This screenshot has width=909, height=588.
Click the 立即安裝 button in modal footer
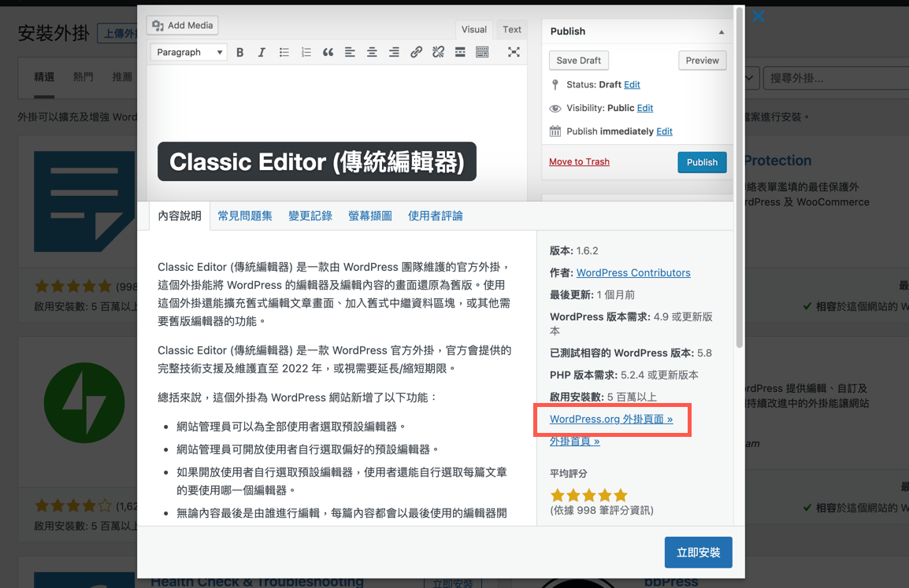tap(698, 552)
